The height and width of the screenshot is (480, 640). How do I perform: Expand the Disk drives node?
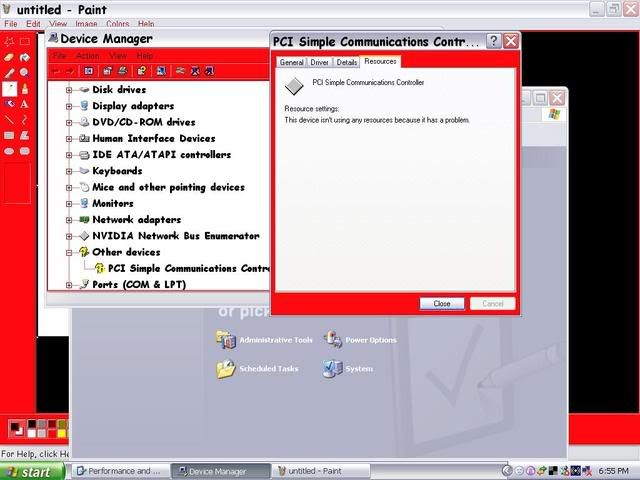pyautogui.click(x=69, y=90)
